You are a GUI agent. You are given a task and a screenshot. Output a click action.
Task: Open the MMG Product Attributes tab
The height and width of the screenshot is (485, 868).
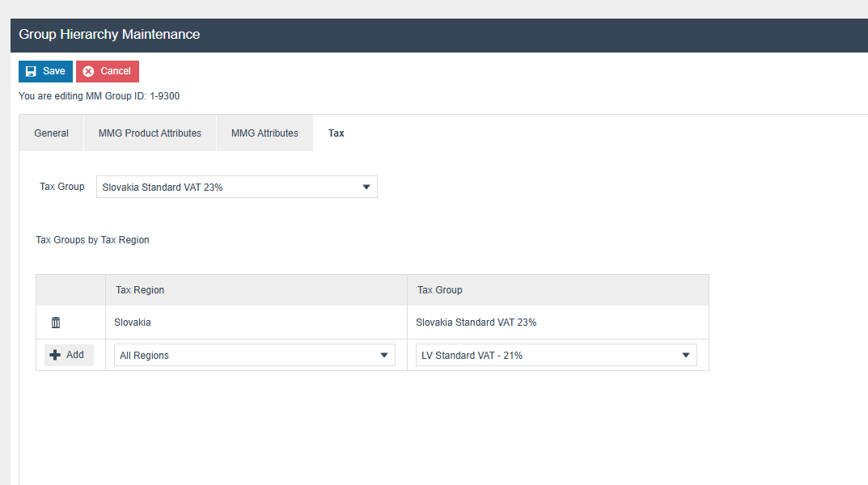(150, 133)
